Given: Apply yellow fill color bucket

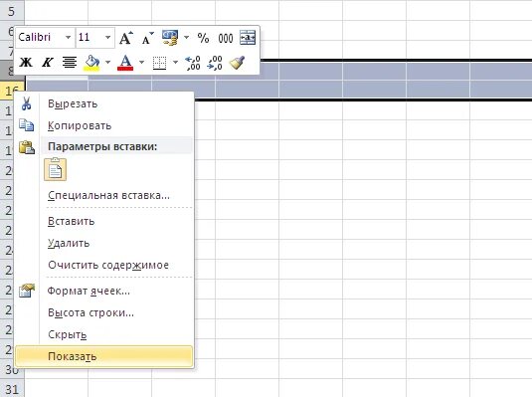Looking at the screenshot, I should (91, 63).
